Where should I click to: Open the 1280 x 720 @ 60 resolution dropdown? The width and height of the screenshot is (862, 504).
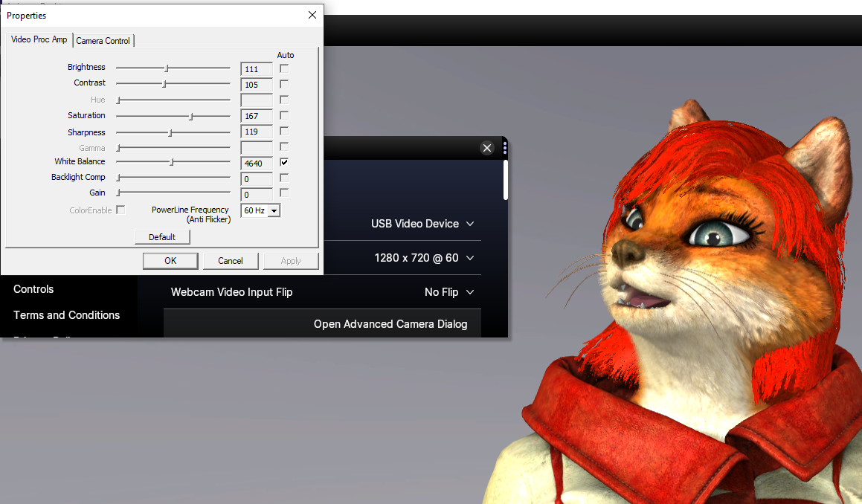pos(424,258)
